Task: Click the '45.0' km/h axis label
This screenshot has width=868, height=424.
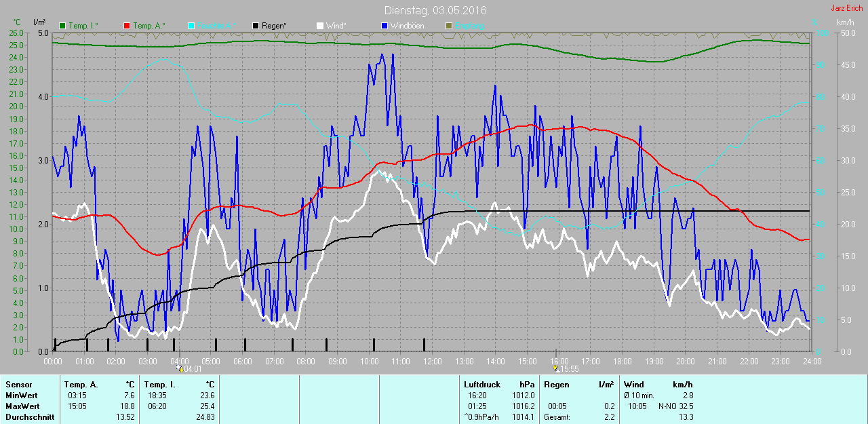Action: [848, 64]
